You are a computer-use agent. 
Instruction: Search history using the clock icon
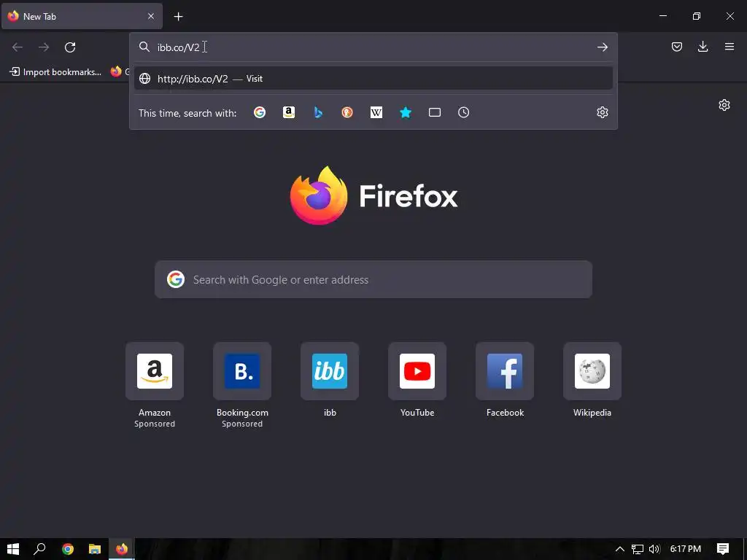pyautogui.click(x=463, y=112)
